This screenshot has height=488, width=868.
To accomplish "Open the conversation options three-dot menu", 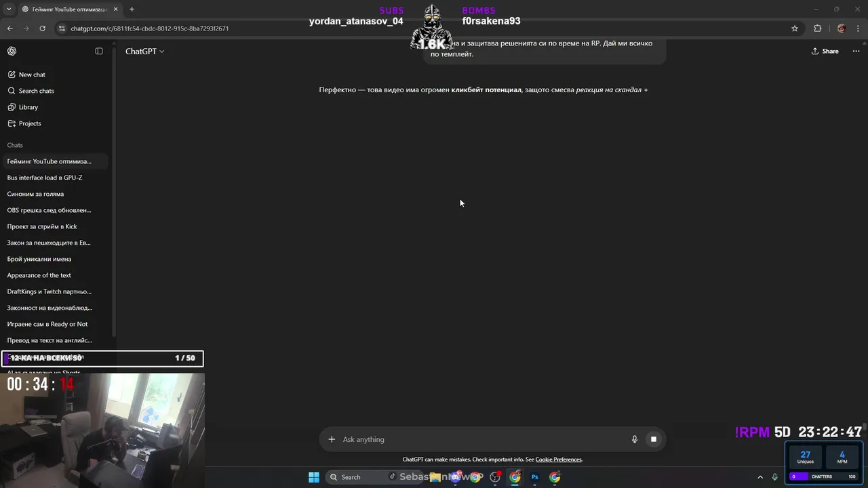I will 856,51.
